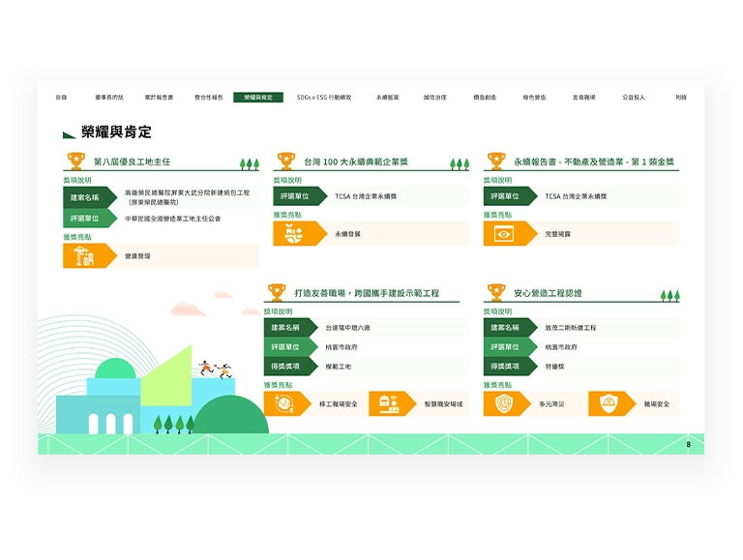Click the 建案名稱 label in 安心營造工程認證 card

pos(505,327)
